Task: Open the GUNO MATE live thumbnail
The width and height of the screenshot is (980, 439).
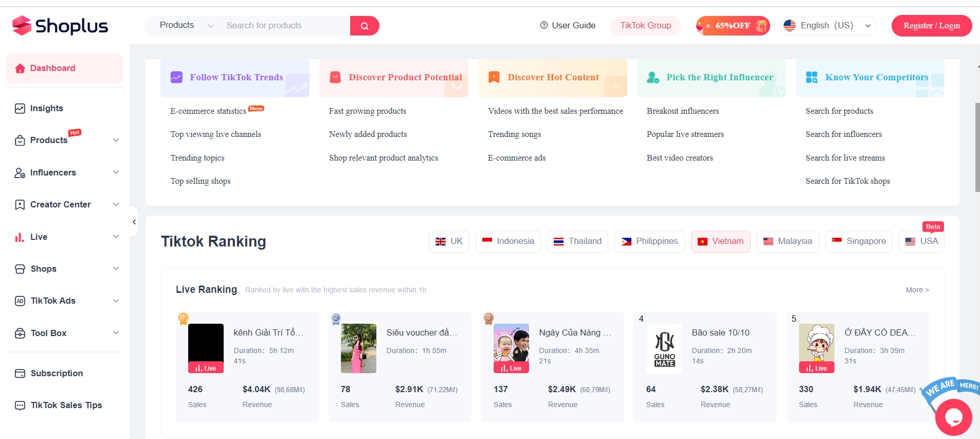Action: pos(664,348)
